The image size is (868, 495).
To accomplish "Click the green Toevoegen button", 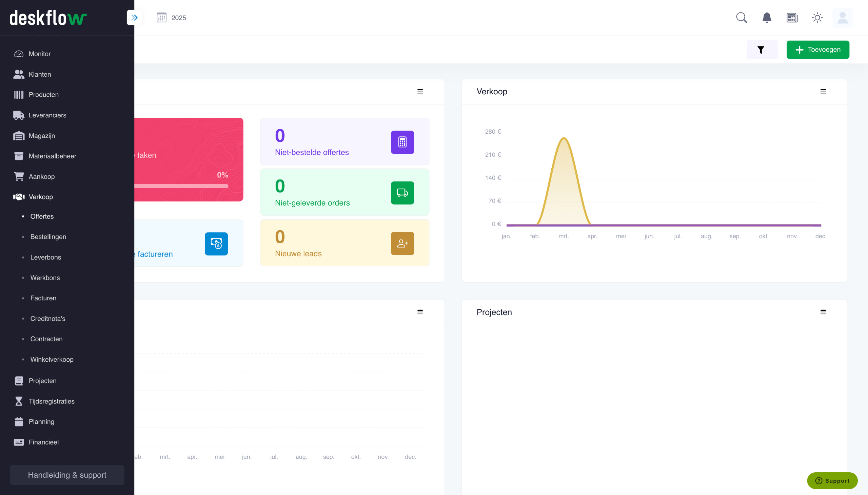I will click(x=817, y=50).
